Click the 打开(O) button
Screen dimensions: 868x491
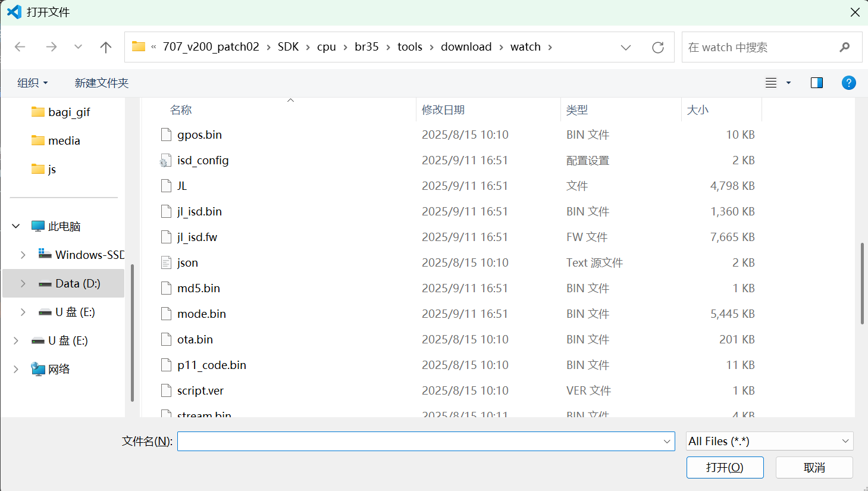pyautogui.click(x=725, y=467)
